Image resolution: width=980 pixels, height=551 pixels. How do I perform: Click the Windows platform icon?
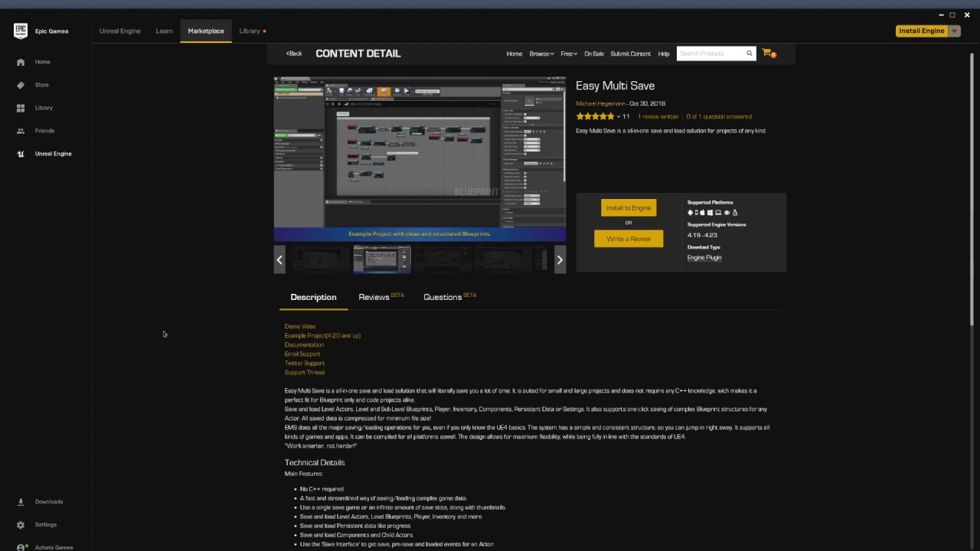point(710,213)
